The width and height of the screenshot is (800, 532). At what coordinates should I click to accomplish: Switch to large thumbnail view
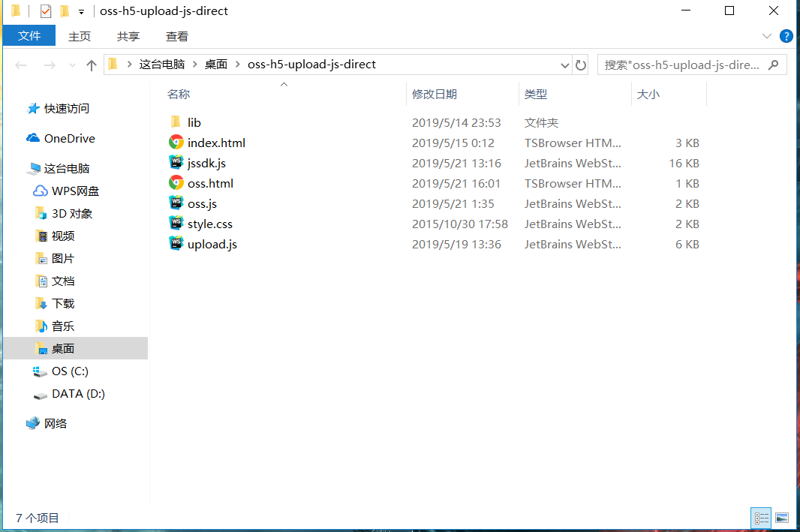coord(782,518)
